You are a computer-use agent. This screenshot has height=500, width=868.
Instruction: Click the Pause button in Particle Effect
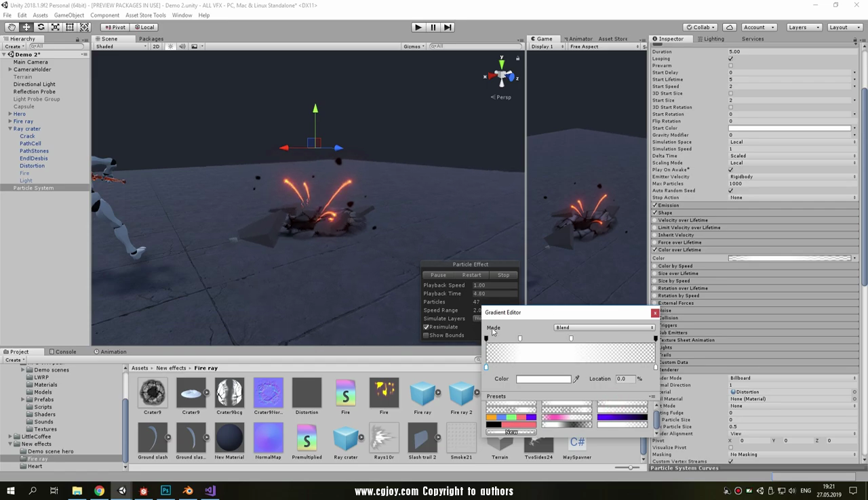[x=438, y=275]
